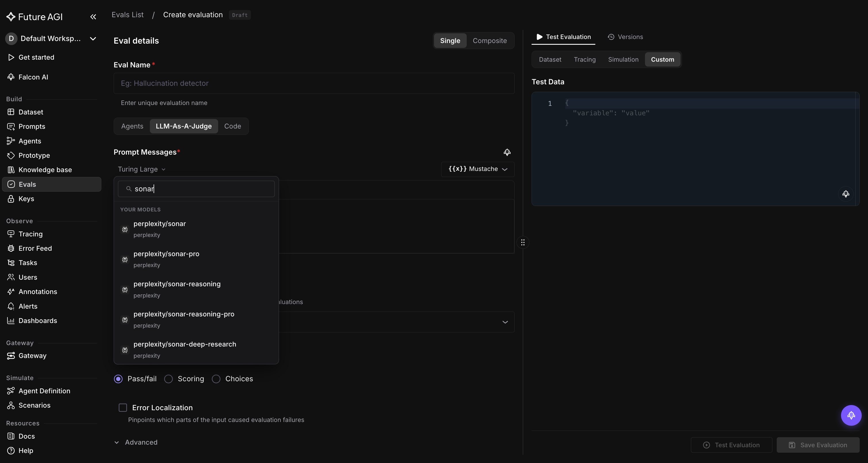Collapse the sidebar with double-chevron icon

93,17
